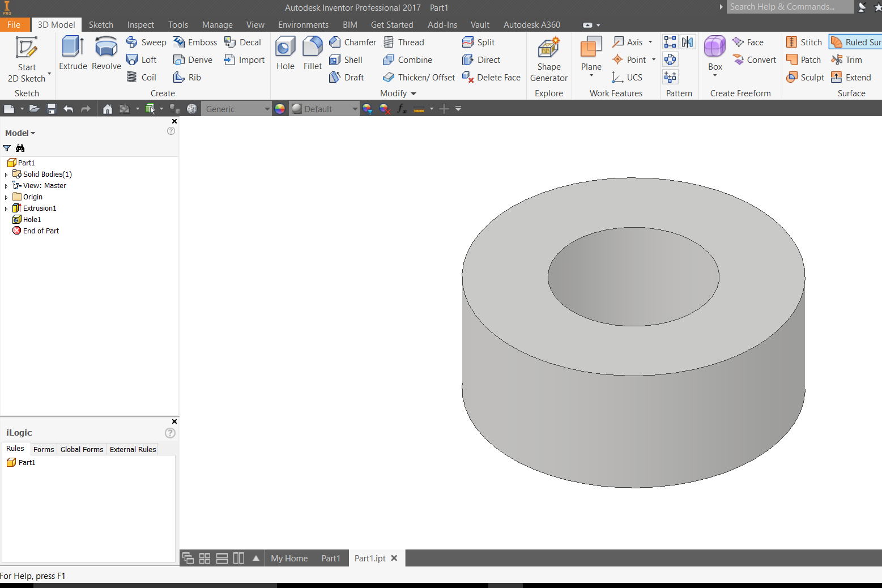Open the Emboss tool
The width and height of the screenshot is (882, 588).
point(195,42)
